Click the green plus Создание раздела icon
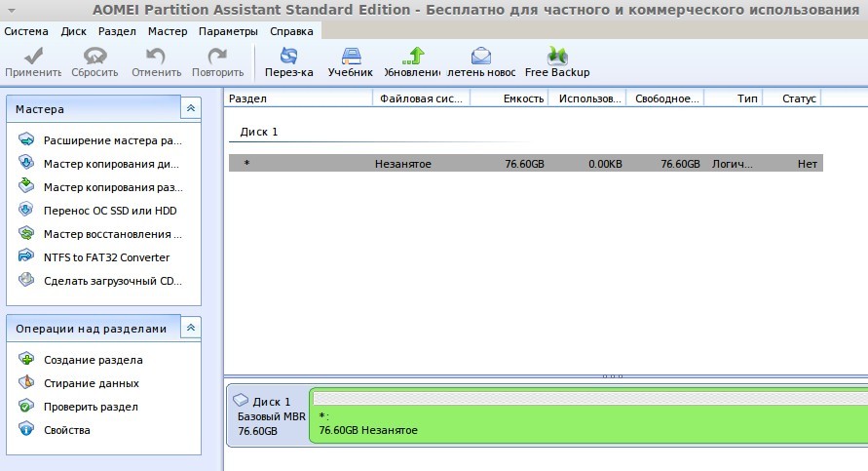The image size is (868, 471). (x=26, y=359)
